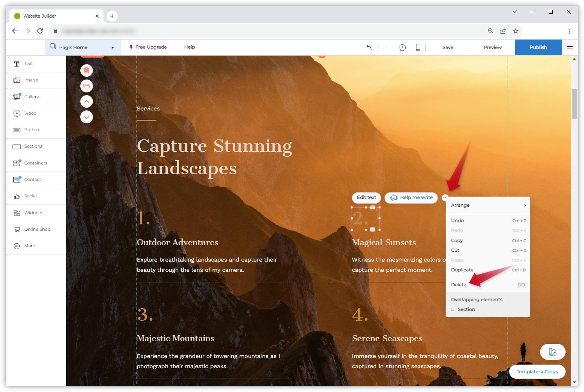This screenshot has width=584, height=392.
Task: Click the move section down arrow
Action: point(87,117)
